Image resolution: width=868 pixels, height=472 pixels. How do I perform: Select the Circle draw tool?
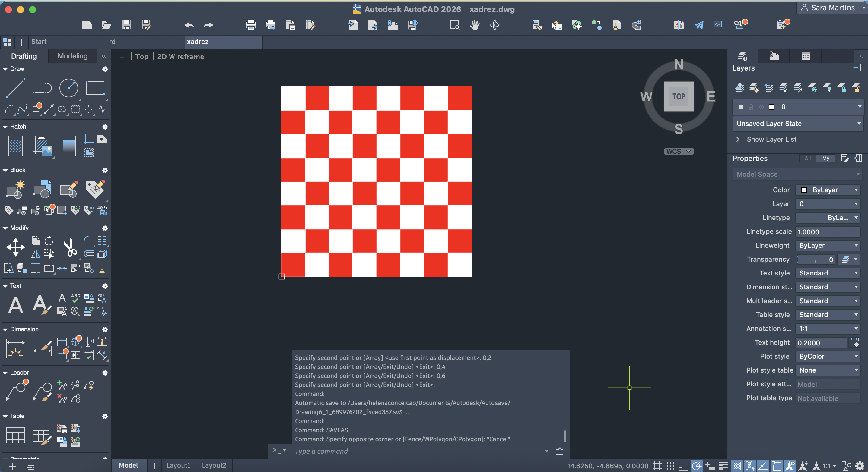pyautogui.click(x=69, y=88)
